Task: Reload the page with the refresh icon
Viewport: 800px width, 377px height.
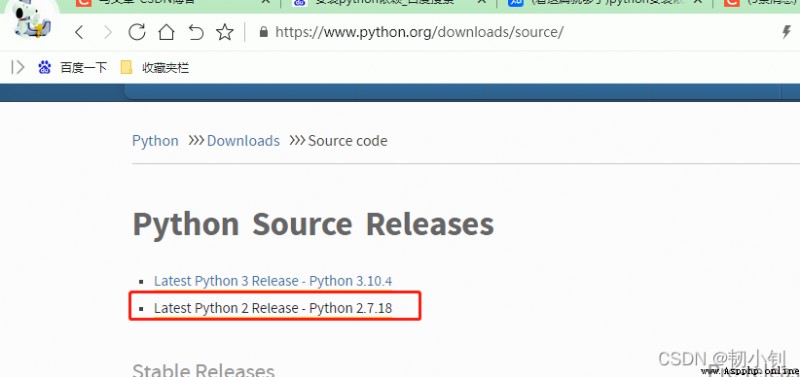Action: 137,32
